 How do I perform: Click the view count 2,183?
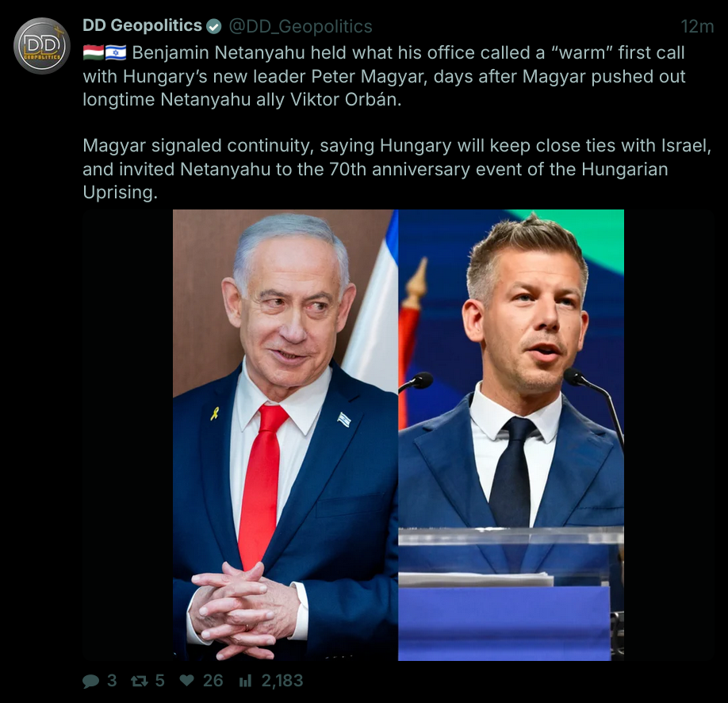[282, 681]
